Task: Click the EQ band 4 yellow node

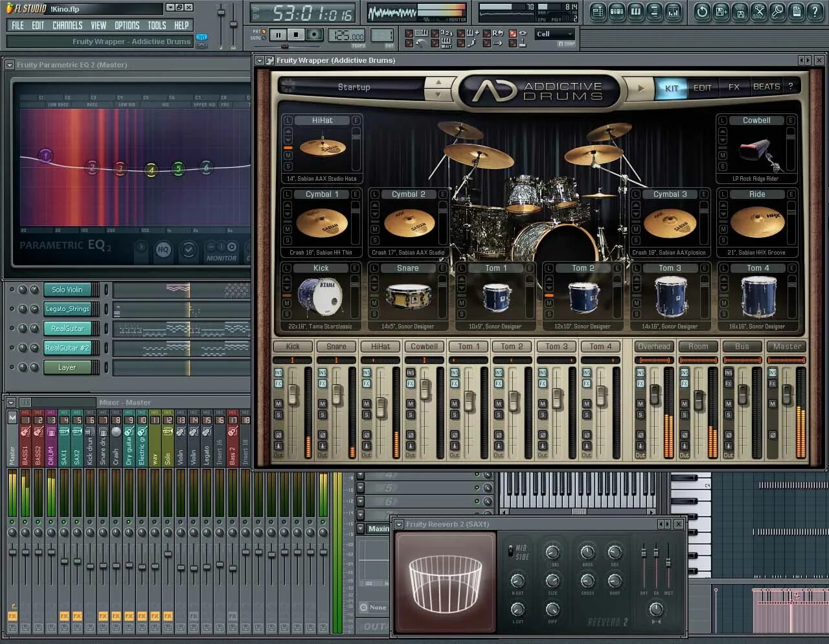Action: (151, 170)
